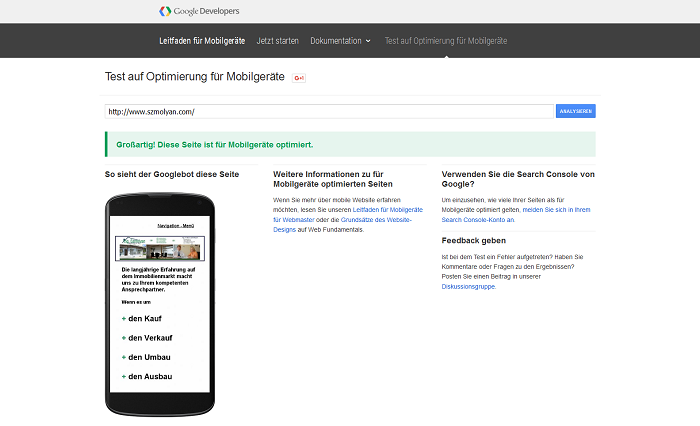The height and width of the screenshot is (426, 700).
Task: Click the ANALYSIEREN button
Action: tap(575, 111)
